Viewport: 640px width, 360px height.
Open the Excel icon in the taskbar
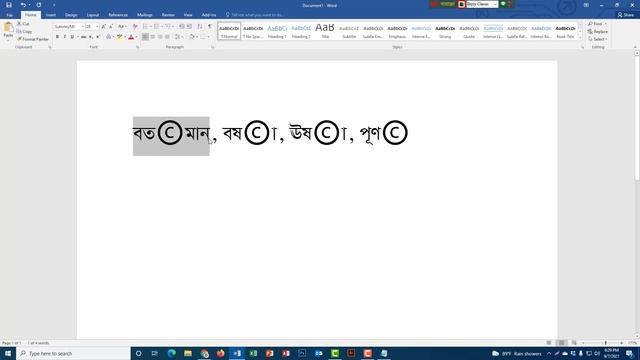pos(253,353)
